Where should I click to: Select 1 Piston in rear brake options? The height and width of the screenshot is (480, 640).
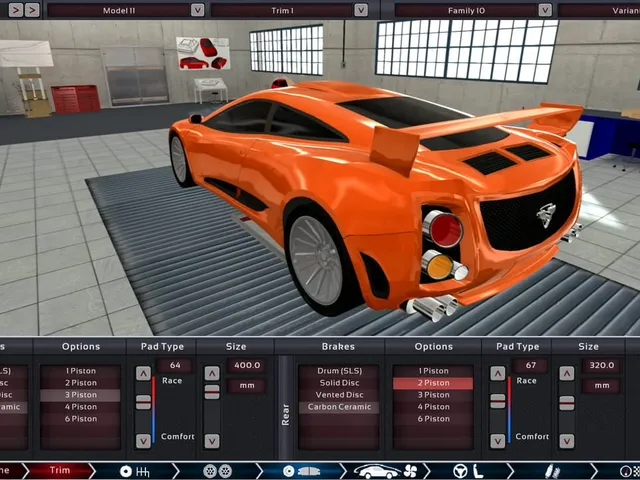click(433, 371)
